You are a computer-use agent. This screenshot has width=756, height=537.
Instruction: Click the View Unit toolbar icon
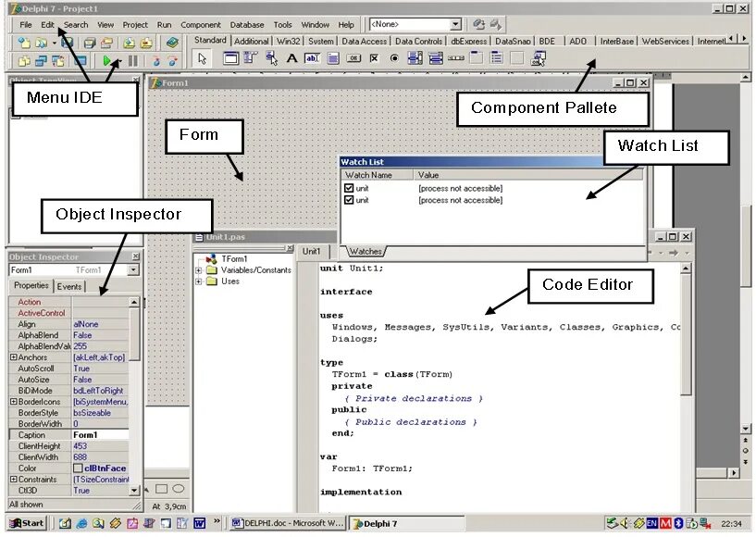point(24,61)
